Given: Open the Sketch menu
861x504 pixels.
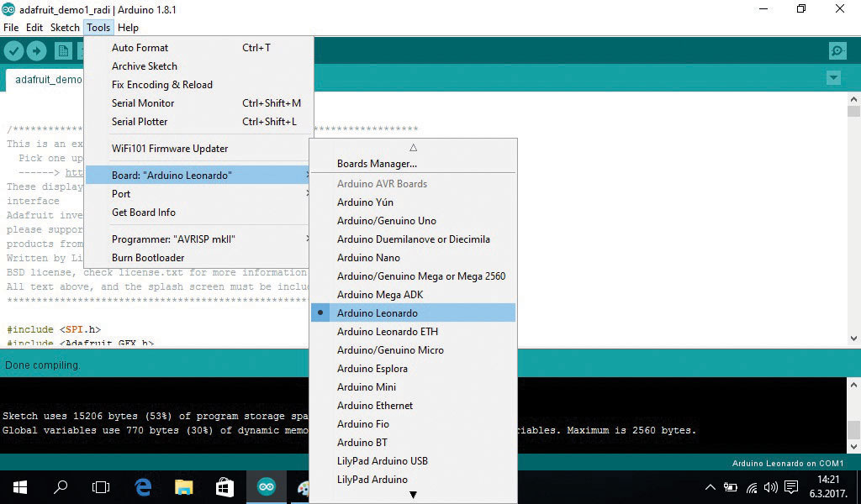Looking at the screenshot, I should click(x=65, y=28).
